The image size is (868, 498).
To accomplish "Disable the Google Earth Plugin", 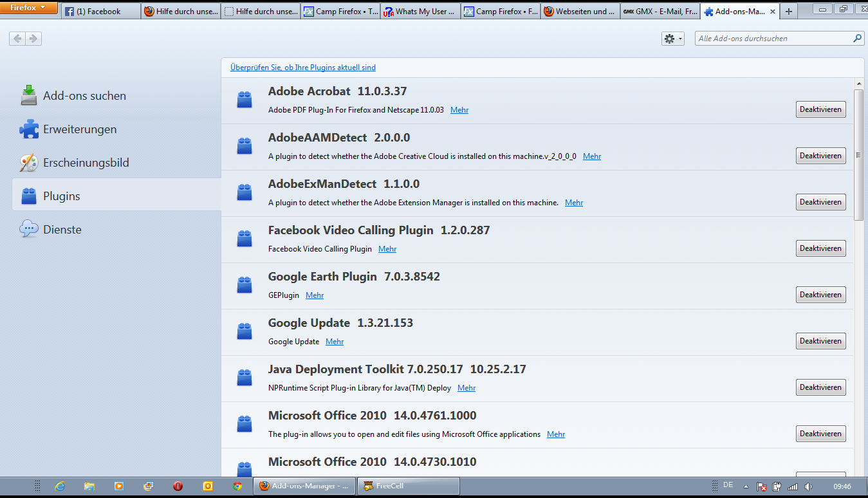I will (x=820, y=295).
